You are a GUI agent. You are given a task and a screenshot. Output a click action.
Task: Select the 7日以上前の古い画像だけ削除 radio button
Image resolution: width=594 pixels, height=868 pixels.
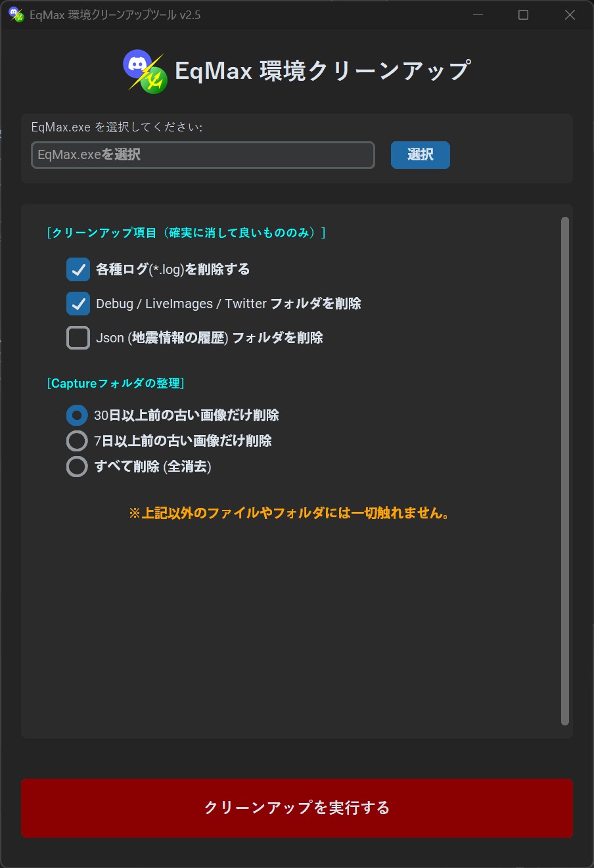pyautogui.click(x=76, y=441)
